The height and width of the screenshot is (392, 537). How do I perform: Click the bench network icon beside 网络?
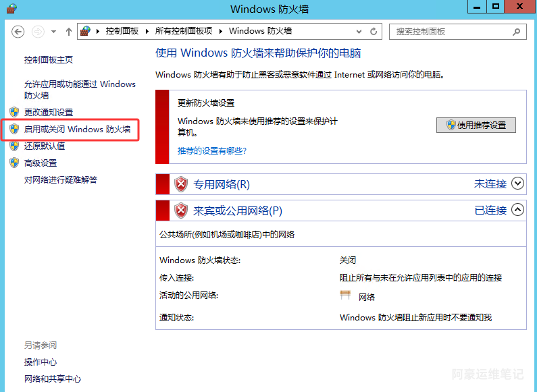(x=345, y=296)
